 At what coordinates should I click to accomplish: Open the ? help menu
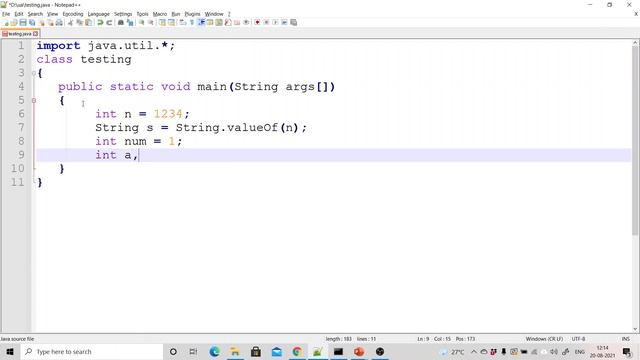[x=229, y=14]
